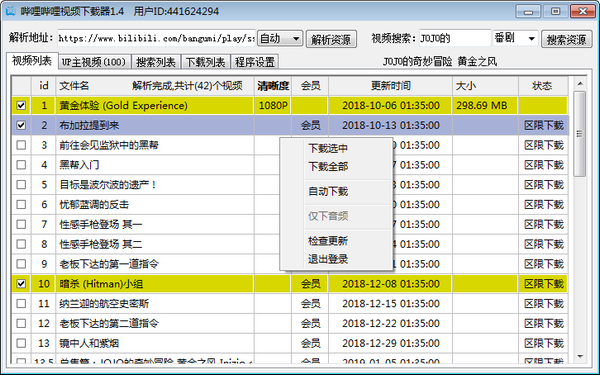Select file name 布加拉提到来
Screen dimensions: 600x375
click(89, 126)
